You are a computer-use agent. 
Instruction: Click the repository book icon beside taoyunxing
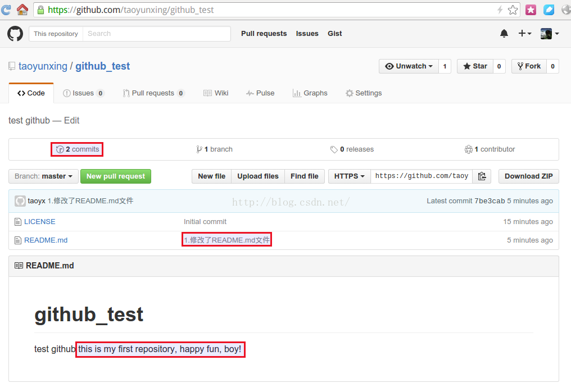12,66
